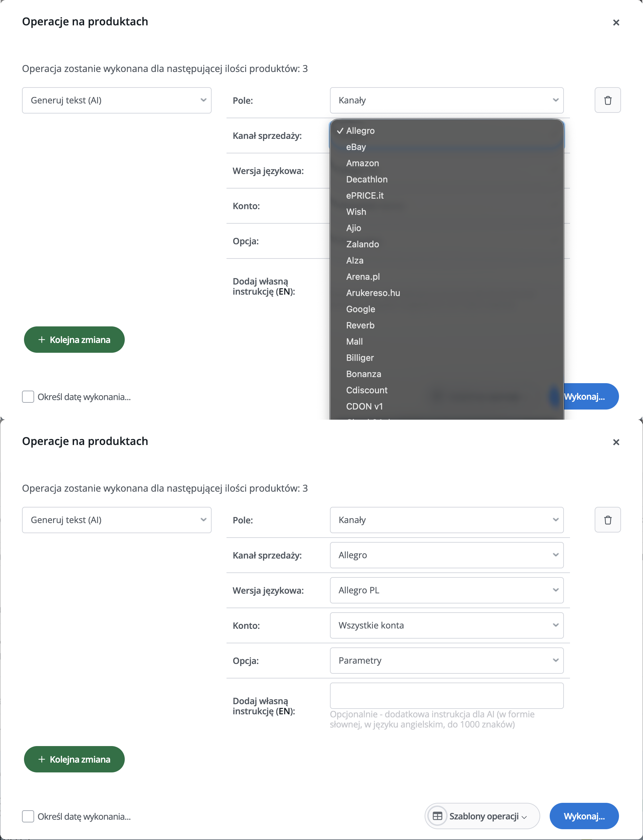
Task: Enable 'Określ datę wykonania' next to Szablony operacji
Action: tap(28, 816)
